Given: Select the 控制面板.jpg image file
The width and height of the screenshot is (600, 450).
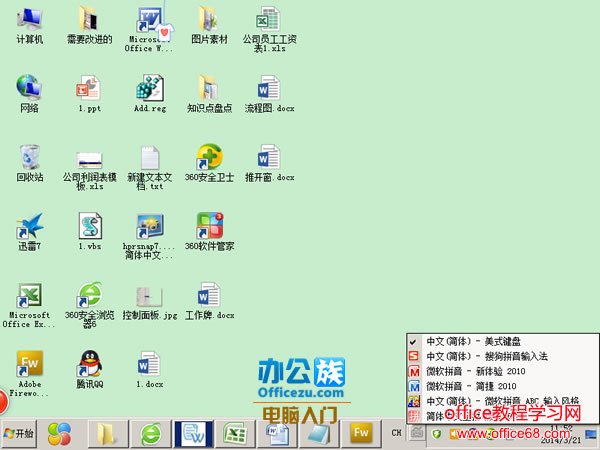Looking at the screenshot, I should coord(150,302).
